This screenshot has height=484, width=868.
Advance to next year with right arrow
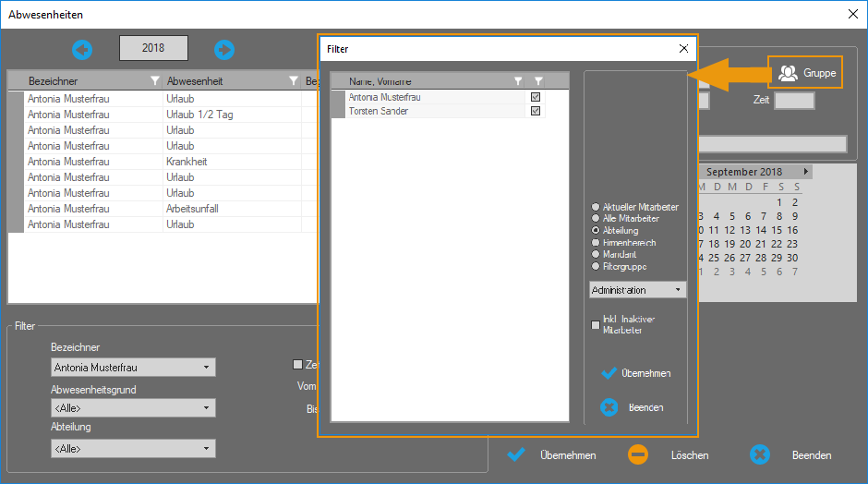[x=223, y=49]
